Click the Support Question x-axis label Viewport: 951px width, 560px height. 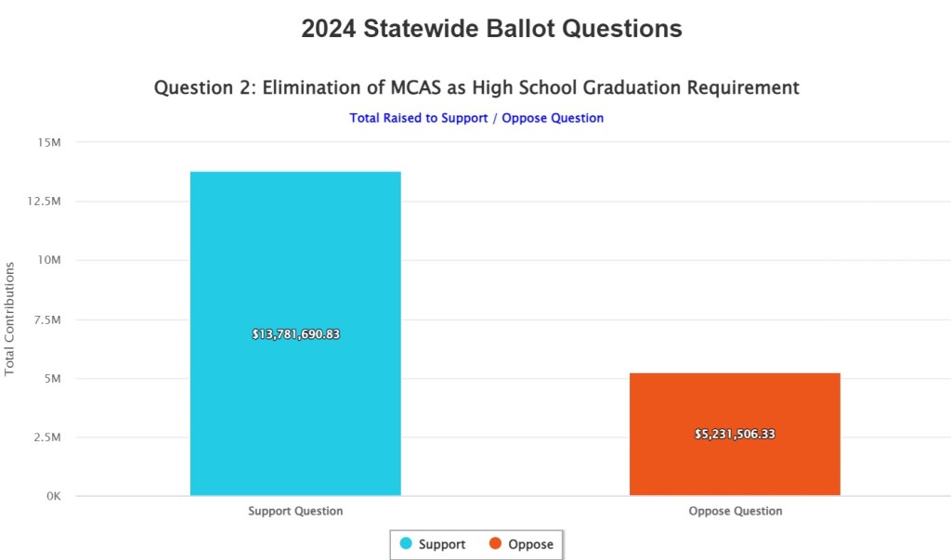click(295, 511)
